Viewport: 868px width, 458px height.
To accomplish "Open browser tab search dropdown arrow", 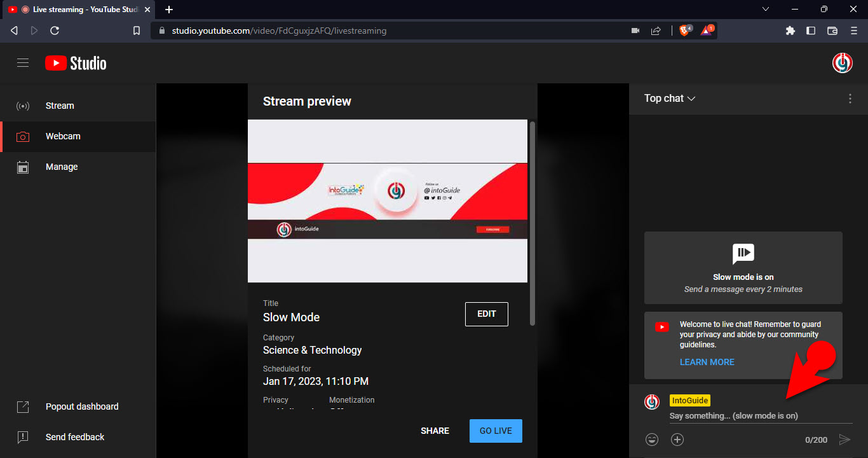I will [766, 10].
